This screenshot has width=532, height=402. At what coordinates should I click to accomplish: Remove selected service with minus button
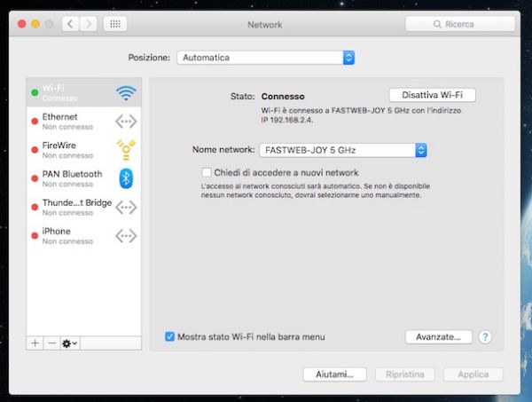pos(51,343)
